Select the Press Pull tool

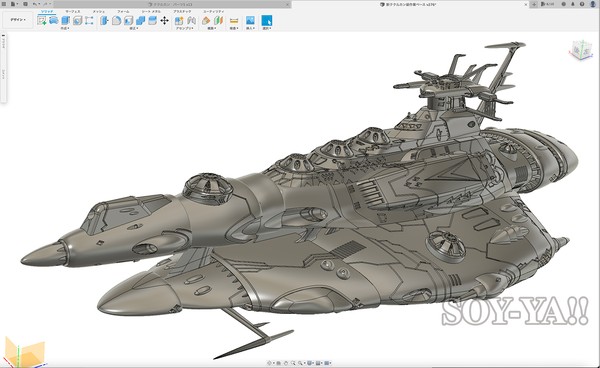pos(104,20)
